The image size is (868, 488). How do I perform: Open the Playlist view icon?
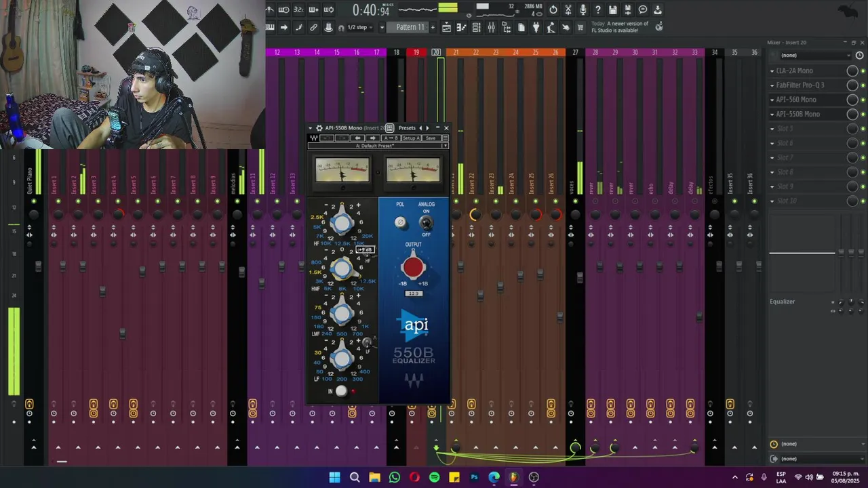pyautogui.click(x=446, y=27)
